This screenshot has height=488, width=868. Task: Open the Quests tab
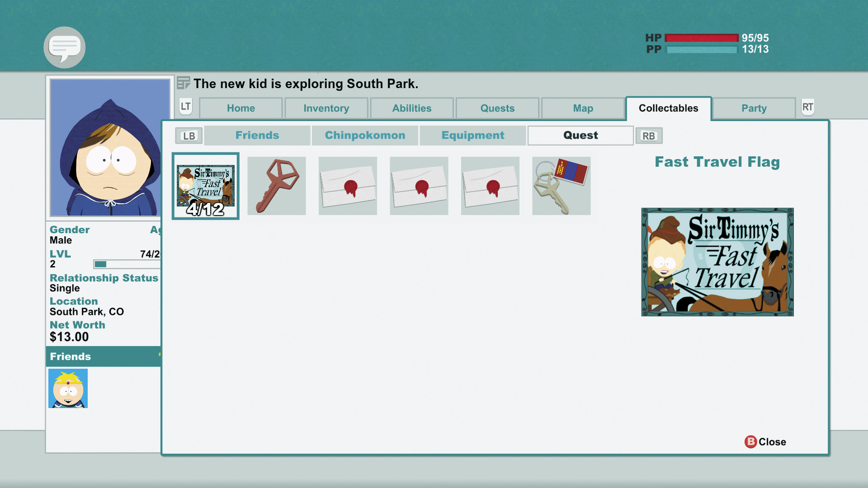[497, 108]
